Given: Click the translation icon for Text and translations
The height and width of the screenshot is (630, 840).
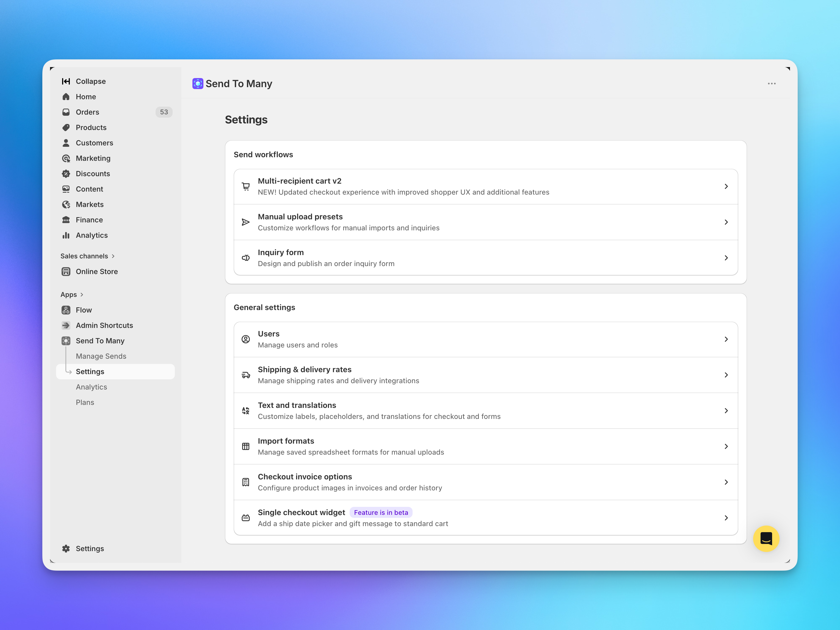Looking at the screenshot, I should (x=246, y=410).
